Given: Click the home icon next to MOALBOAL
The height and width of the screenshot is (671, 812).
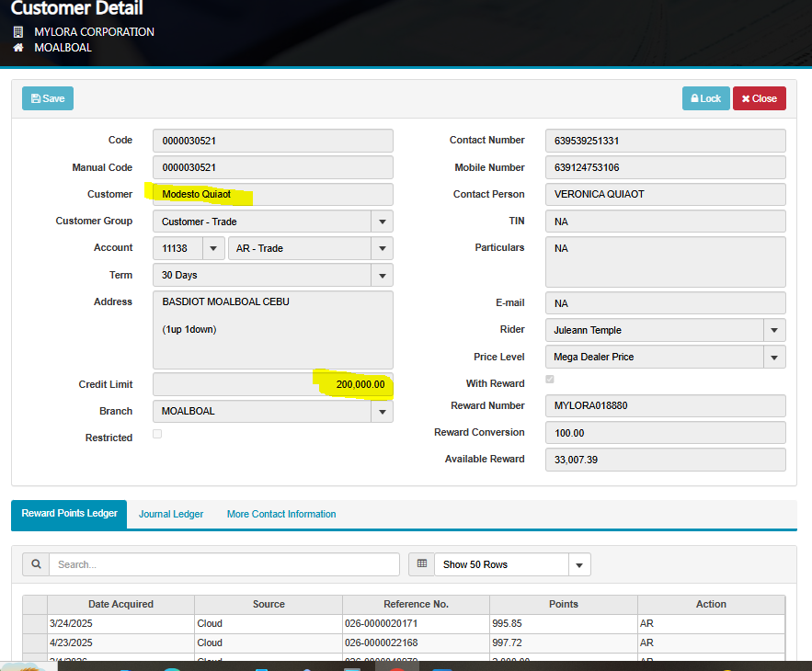Looking at the screenshot, I should click(18, 48).
